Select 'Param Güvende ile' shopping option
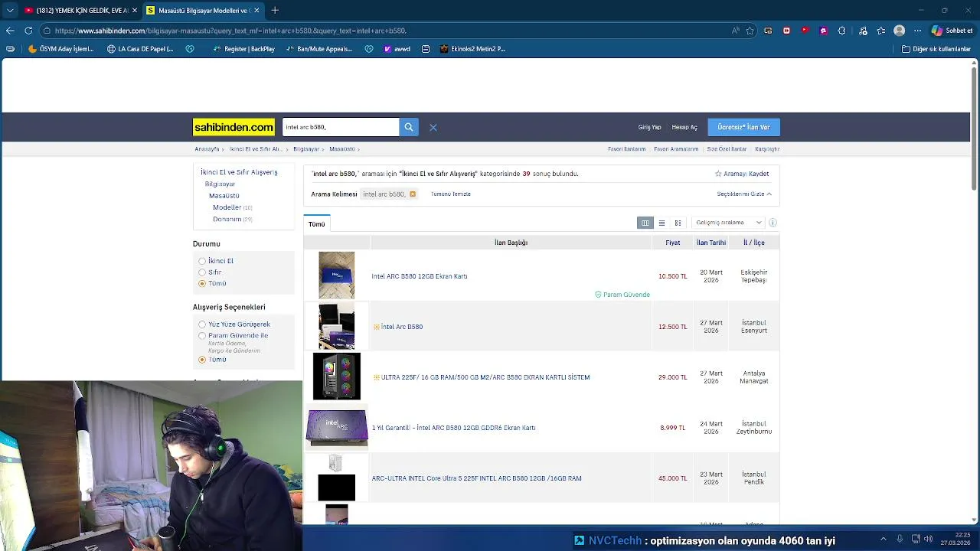The image size is (980, 551). (x=202, y=336)
